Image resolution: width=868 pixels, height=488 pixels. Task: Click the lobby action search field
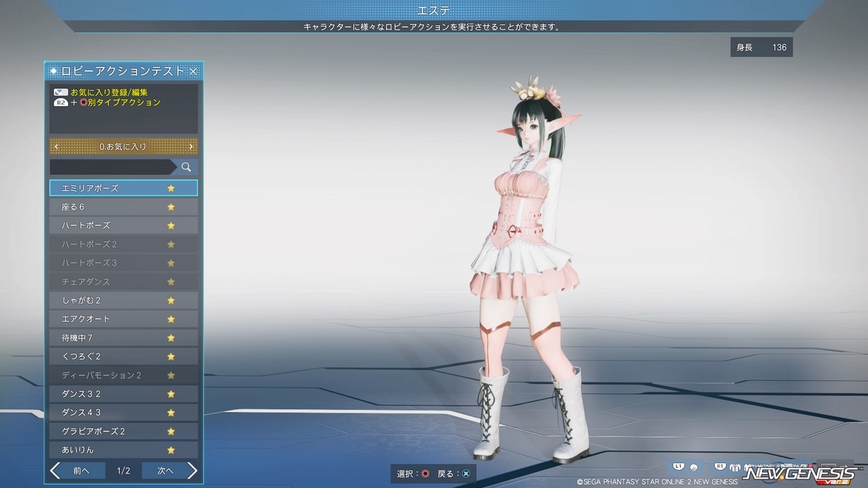point(112,167)
